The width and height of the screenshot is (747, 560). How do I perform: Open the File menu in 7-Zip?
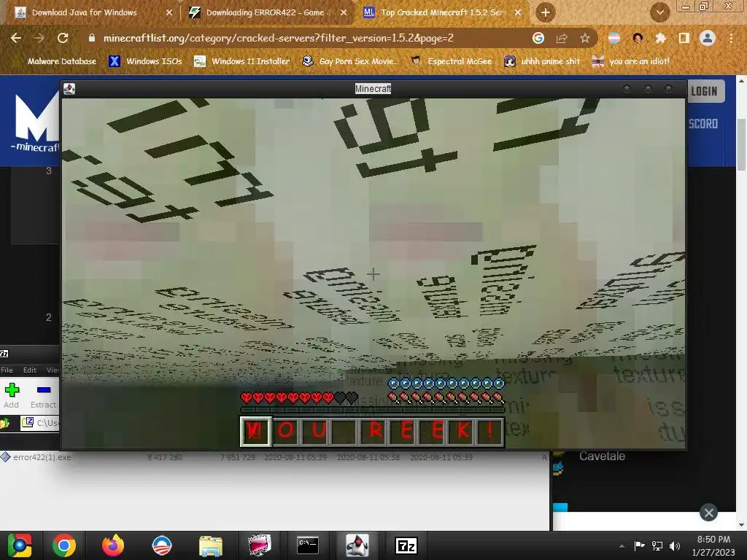pyautogui.click(x=7, y=370)
